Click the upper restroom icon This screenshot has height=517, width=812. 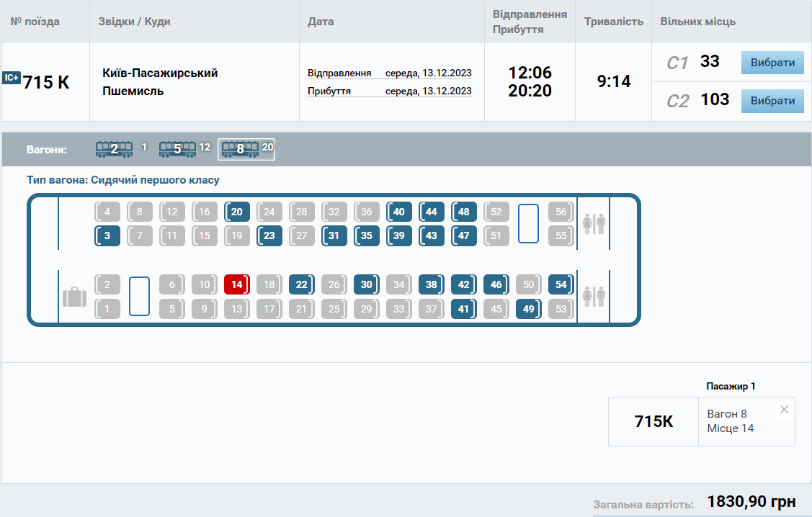point(594,223)
